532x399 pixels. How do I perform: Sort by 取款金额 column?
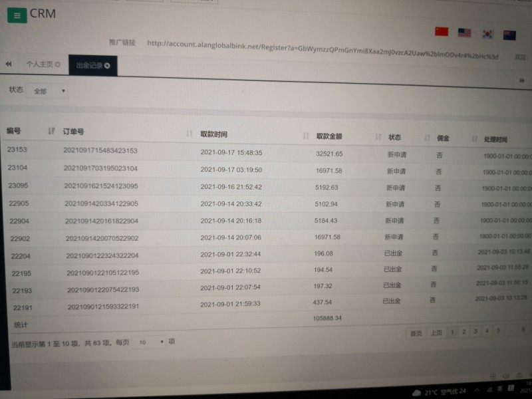point(378,137)
